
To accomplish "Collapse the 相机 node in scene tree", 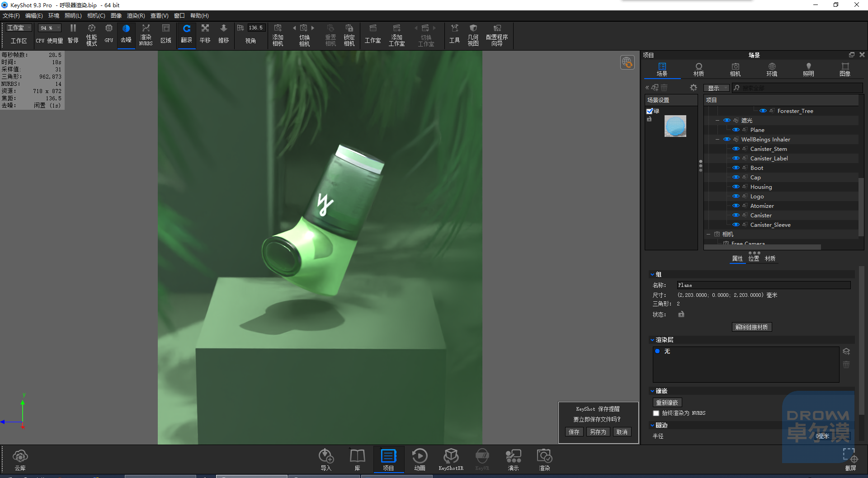I will pyautogui.click(x=708, y=234).
